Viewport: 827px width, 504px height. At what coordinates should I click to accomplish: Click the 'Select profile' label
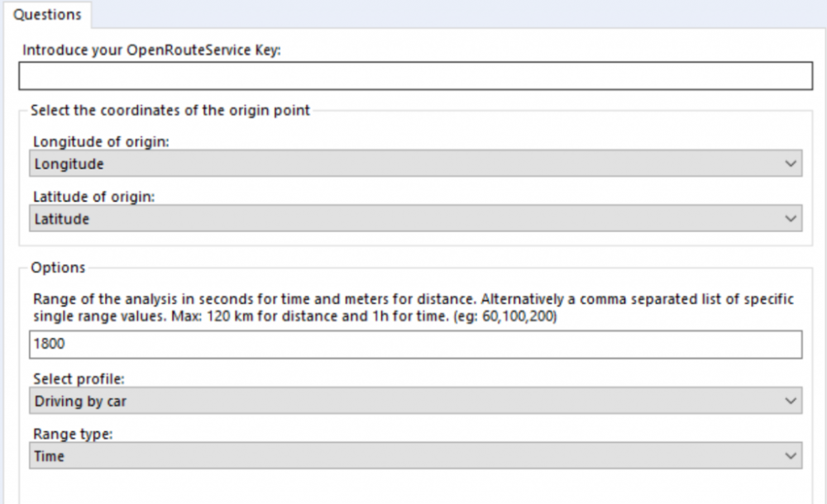(79, 379)
